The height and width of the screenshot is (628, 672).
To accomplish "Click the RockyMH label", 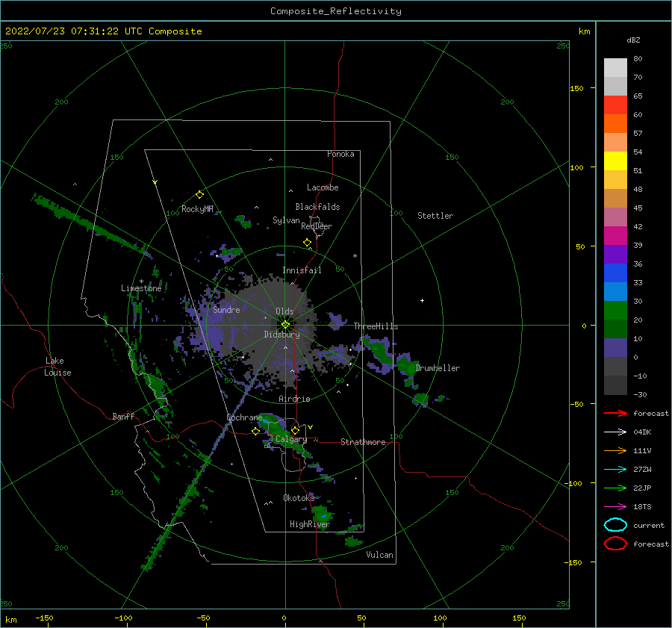I will (x=197, y=209).
